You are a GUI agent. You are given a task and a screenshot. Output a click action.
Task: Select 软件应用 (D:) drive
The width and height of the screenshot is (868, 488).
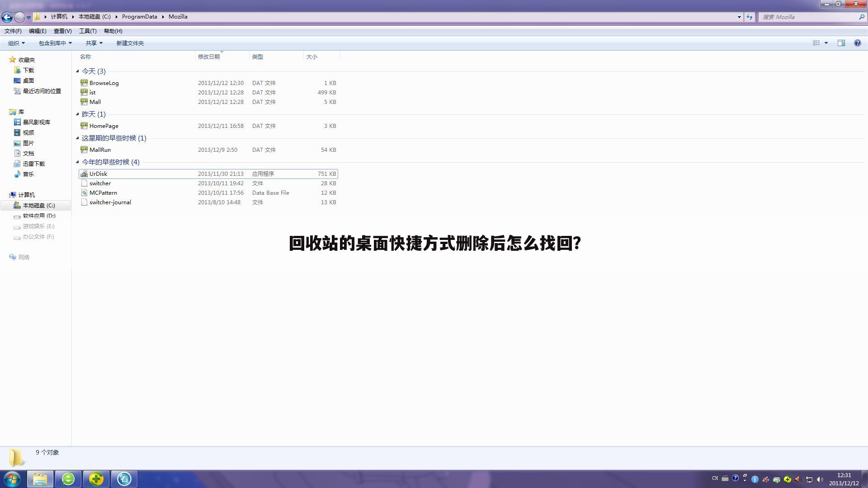pyautogui.click(x=39, y=216)
